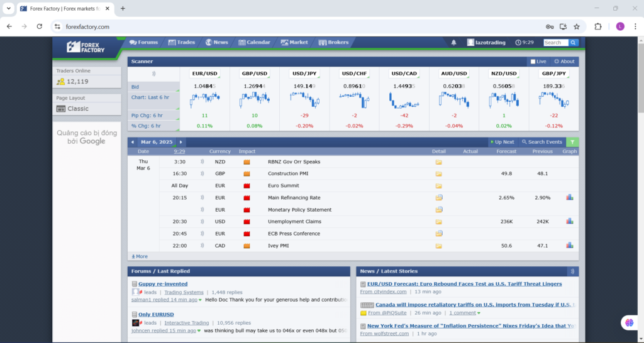Expand the 1 comment dropdown
644x343 pixels.
click(x=465, y=313)
